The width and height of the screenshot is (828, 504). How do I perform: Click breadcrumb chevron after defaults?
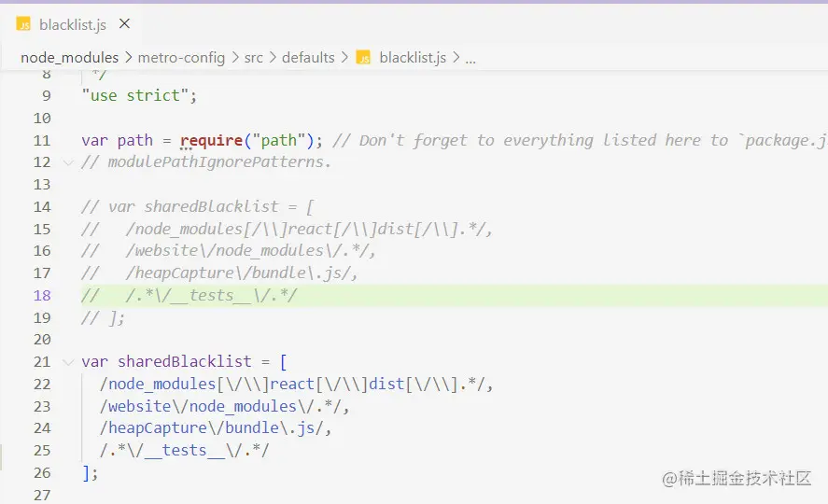pyautogui.click(x=344, y=58)
